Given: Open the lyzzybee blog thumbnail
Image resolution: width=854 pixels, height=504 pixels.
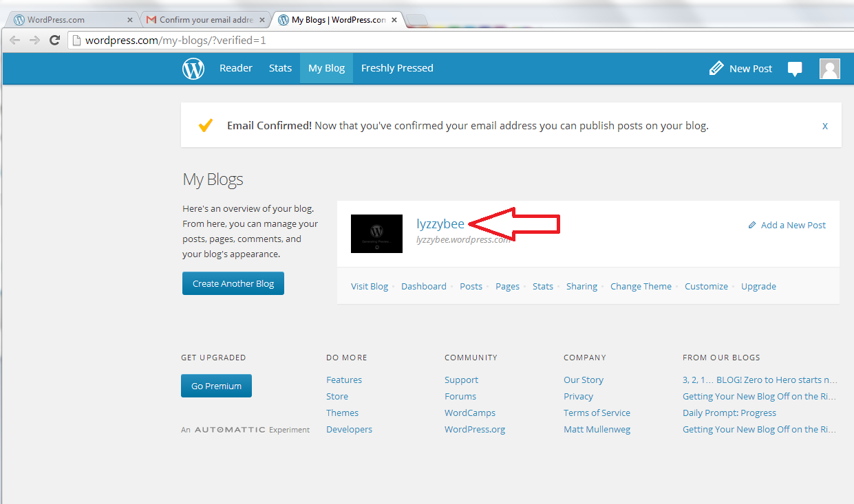Looking at the screenshot, I should pos(376,234).
